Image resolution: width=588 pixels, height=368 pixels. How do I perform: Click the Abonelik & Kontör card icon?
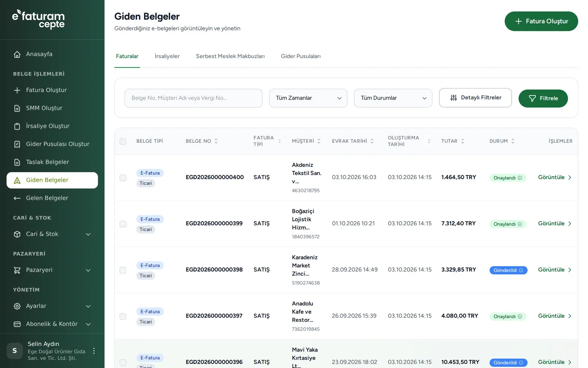pyautogui.click(x=17, y=324)
